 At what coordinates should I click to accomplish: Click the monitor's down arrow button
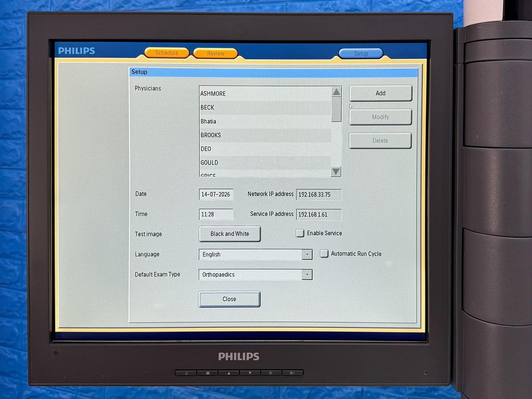(x=250, y=373)
